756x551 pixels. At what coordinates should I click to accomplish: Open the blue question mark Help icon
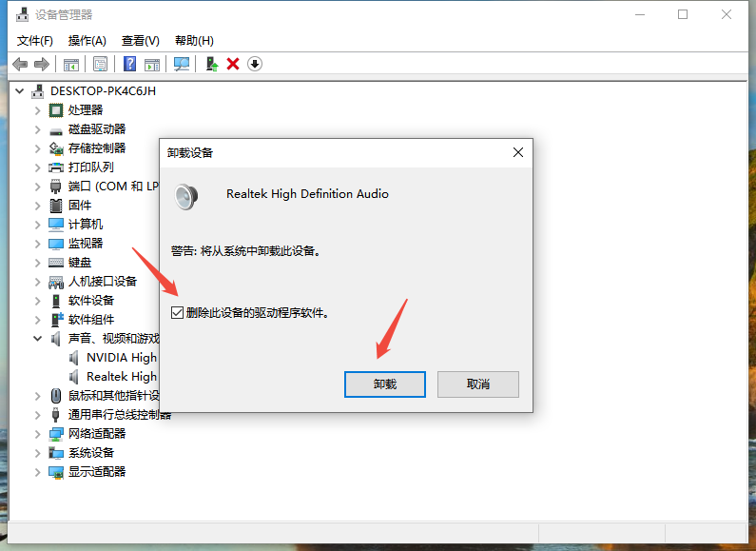tap(129, 64)
